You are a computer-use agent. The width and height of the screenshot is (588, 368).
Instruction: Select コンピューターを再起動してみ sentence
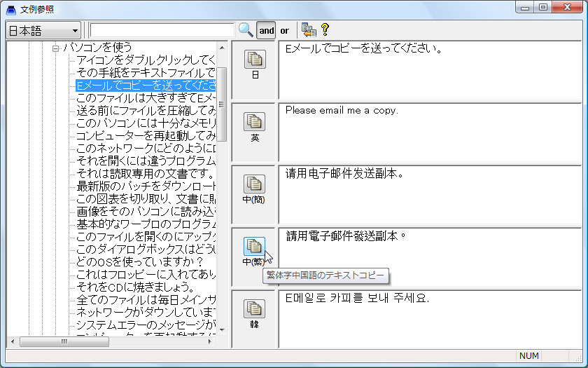click(146, 135)
